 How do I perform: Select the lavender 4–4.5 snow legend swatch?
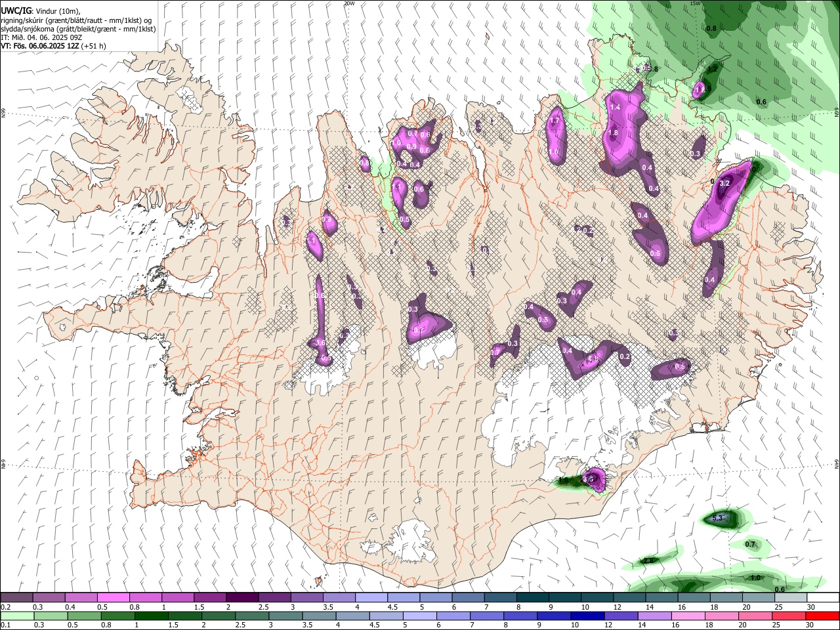[371, 597]
